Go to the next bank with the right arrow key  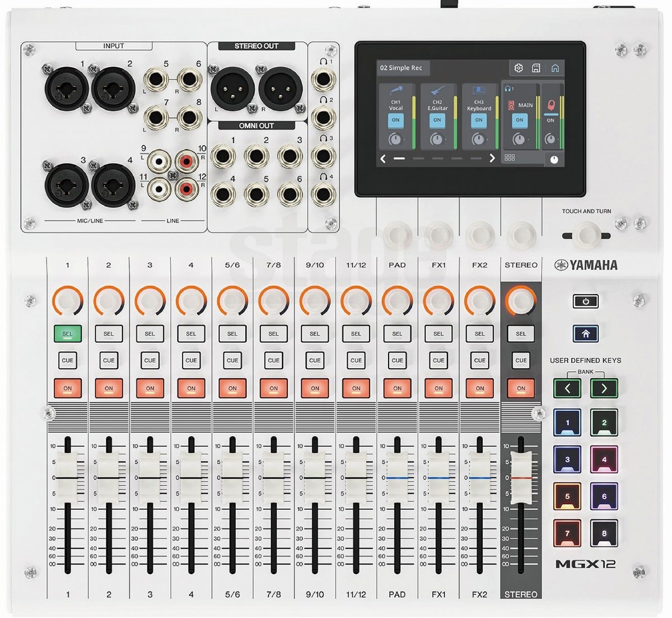point(604,388)
